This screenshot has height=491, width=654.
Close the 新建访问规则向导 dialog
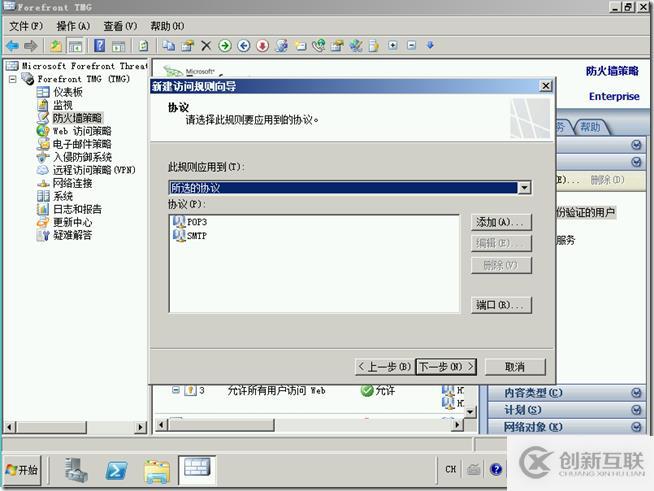coord(546,86)
